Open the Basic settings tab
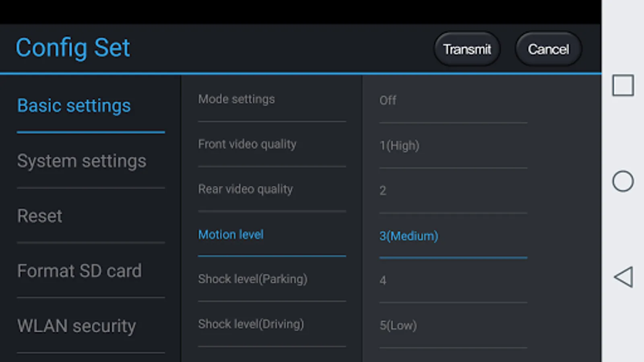This screenshot has height=362, width=644. tap(74, 106)
